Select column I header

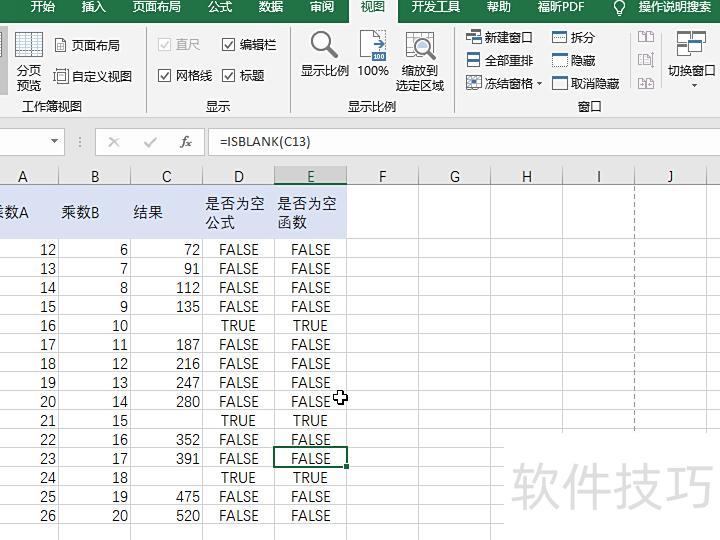(599, 176)
